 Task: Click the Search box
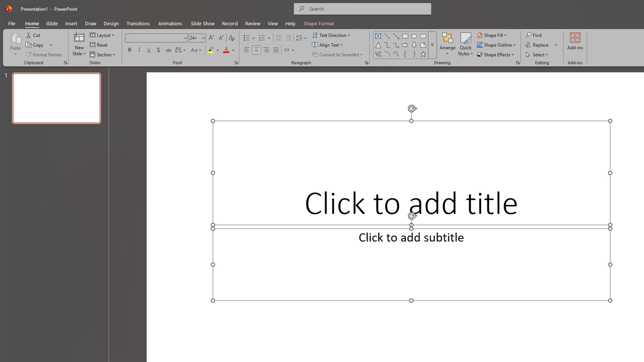pyautogui.click(x=362, y=9)
